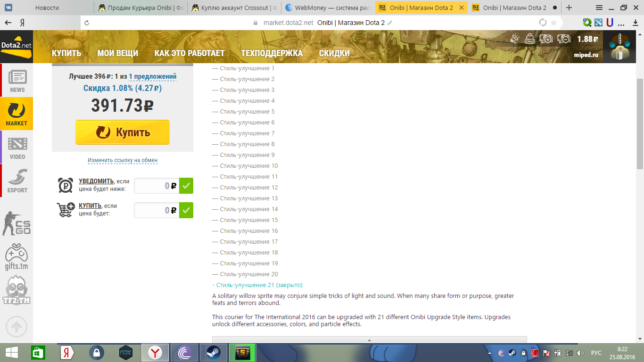
Task: Click the Yandex Я home icon
Action: 22,23
